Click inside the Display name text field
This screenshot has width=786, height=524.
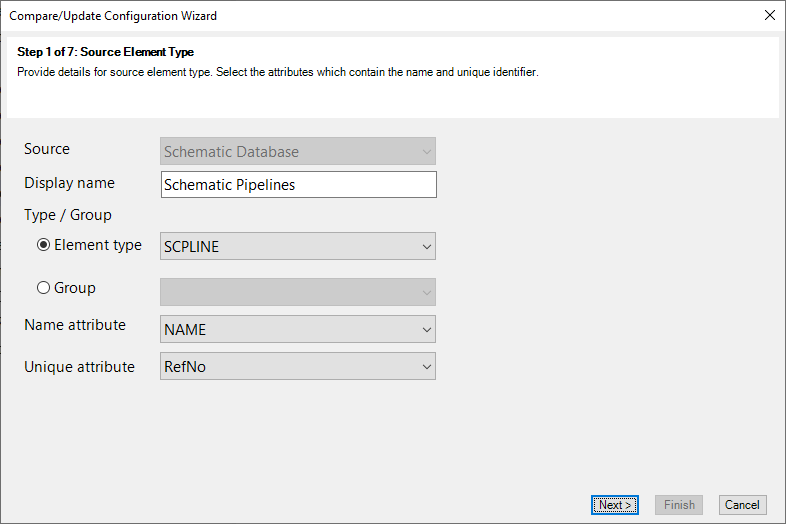(299, 185)
